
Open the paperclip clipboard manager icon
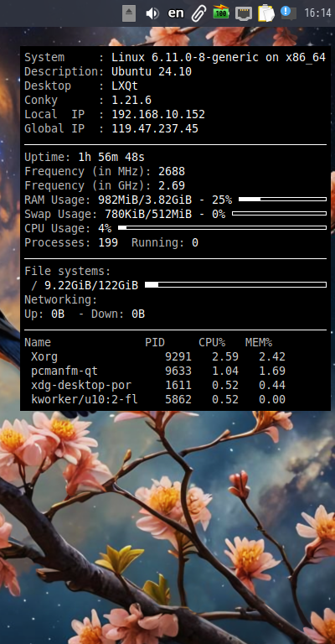click(198, 13)
